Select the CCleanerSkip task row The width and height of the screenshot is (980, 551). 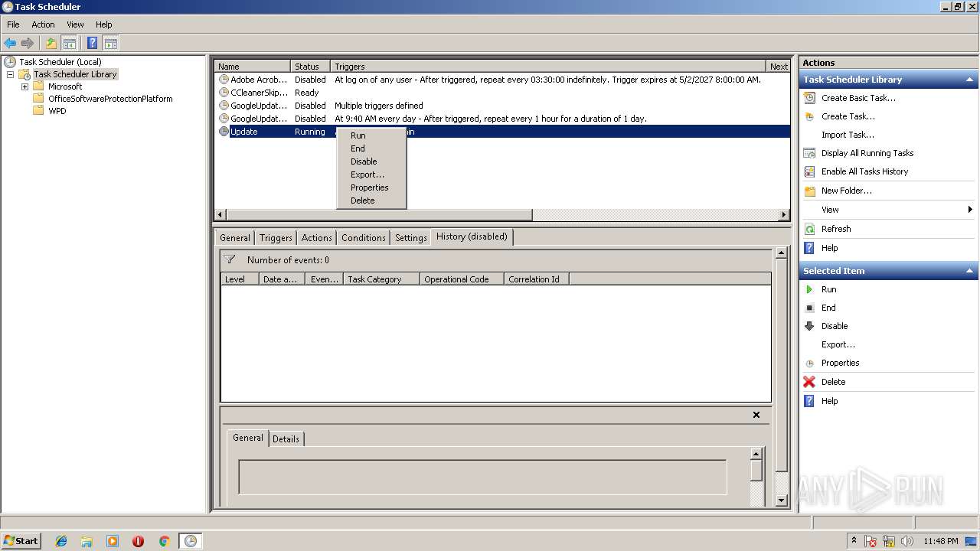coord(502,93)
